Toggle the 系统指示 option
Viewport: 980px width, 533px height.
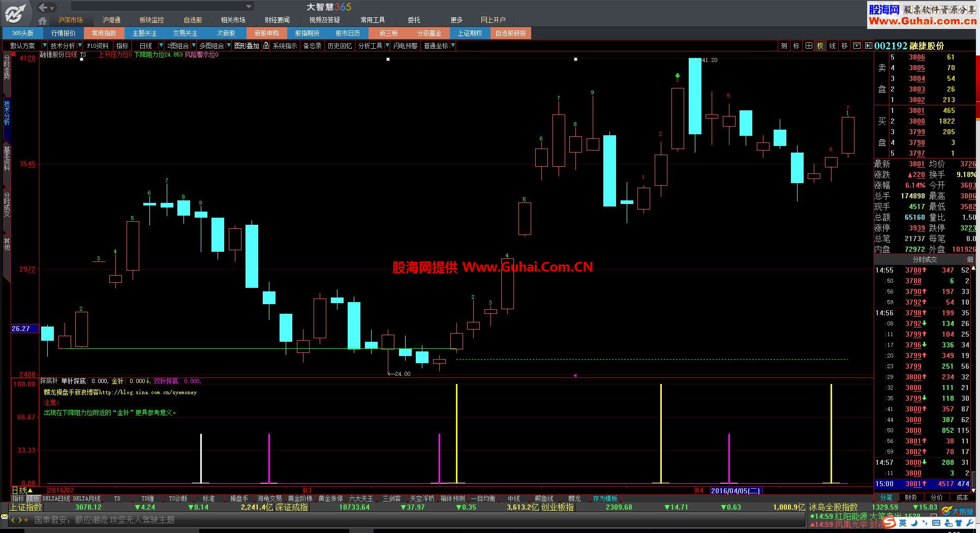[x=285, y=46]
